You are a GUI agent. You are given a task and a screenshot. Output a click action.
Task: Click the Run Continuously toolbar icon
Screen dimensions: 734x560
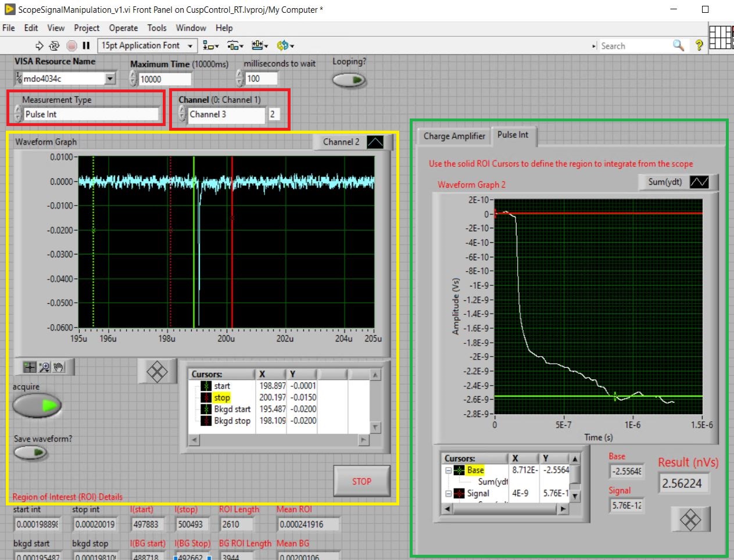pos(55,46)
